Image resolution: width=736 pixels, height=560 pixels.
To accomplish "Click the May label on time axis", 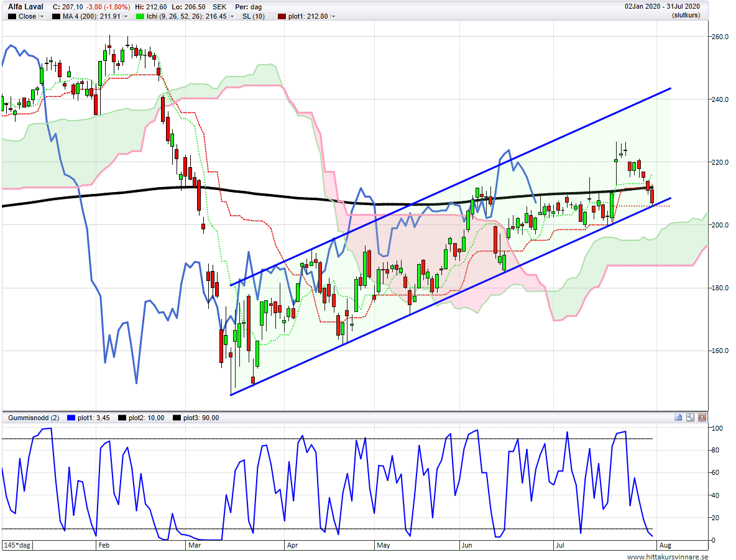I will coord(384,545).
